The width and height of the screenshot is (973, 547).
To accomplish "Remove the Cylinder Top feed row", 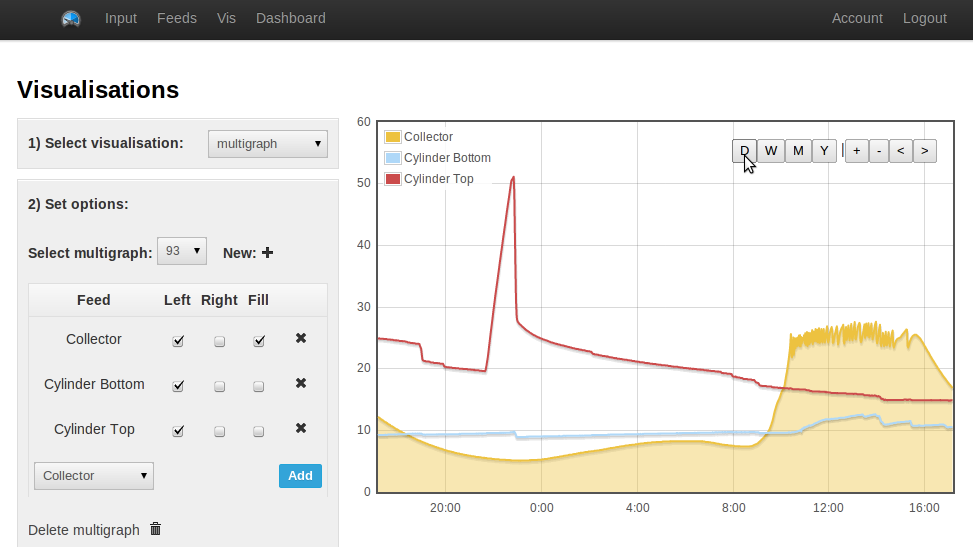I will [x=301, y=428].
